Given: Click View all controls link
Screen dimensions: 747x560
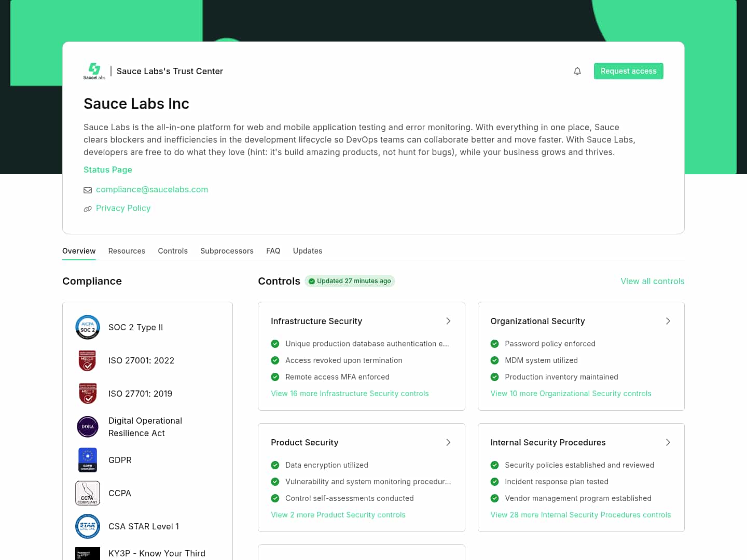Looking at the screenshot, I should tap(653, 281).
